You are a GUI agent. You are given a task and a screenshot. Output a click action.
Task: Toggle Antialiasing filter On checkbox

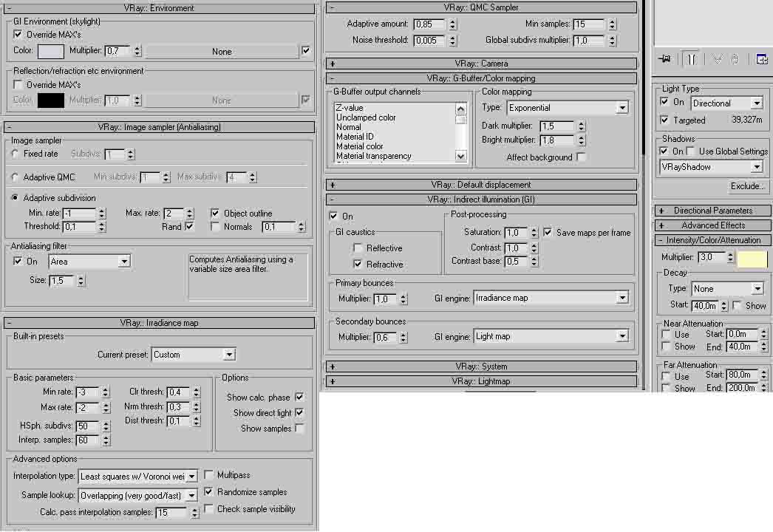18,262
